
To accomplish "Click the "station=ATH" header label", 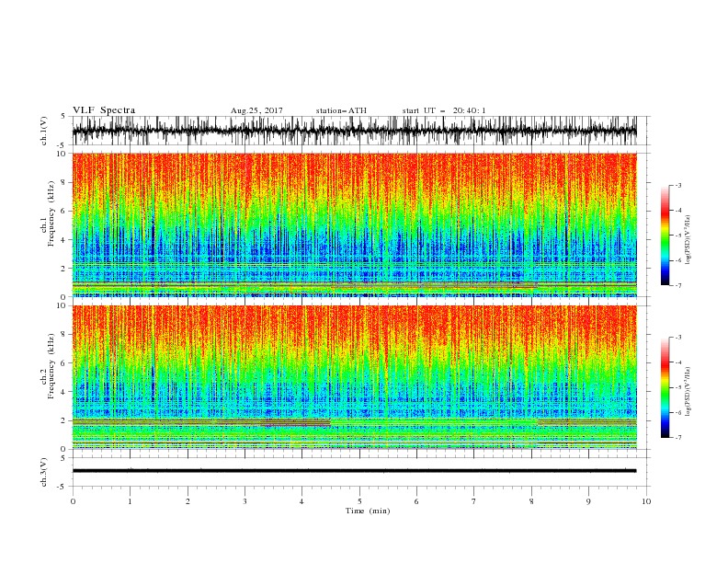I will pos(341,110).
